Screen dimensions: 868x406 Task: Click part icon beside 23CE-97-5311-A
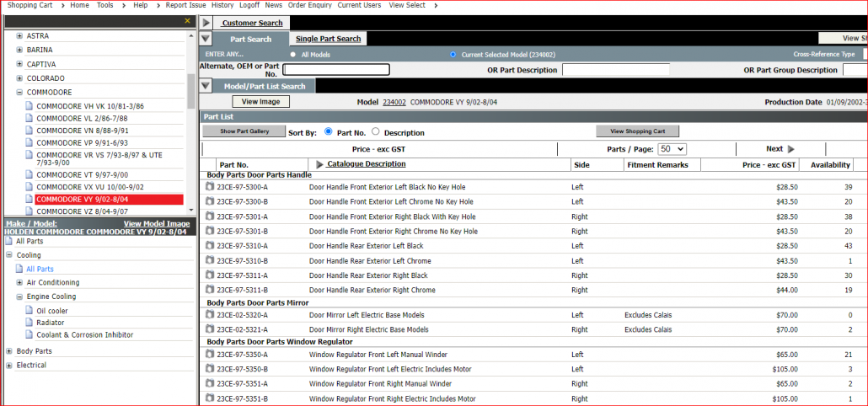coord(210,275)
